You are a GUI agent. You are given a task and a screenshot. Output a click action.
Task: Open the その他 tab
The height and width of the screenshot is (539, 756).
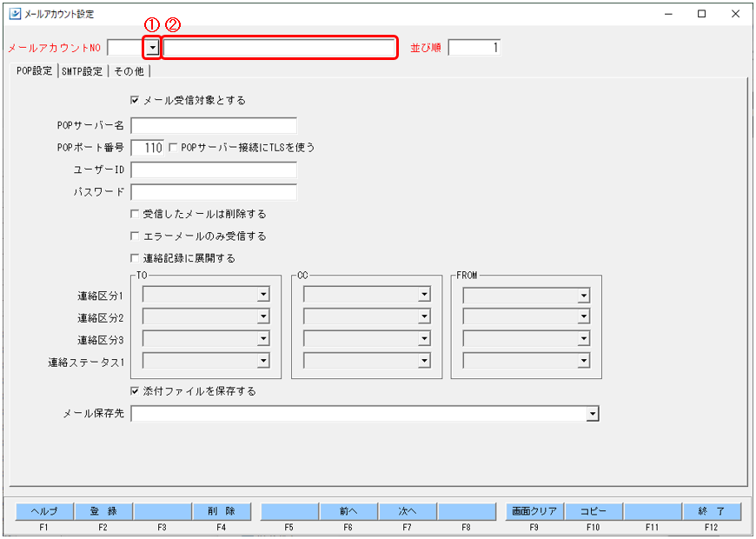click(x=129, y=71)
